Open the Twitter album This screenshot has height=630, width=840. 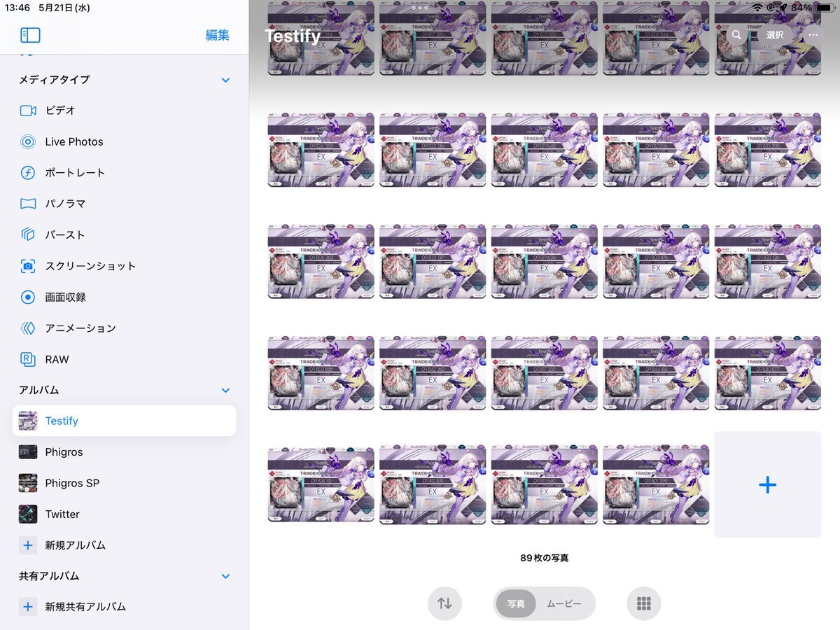click(125, 514)
